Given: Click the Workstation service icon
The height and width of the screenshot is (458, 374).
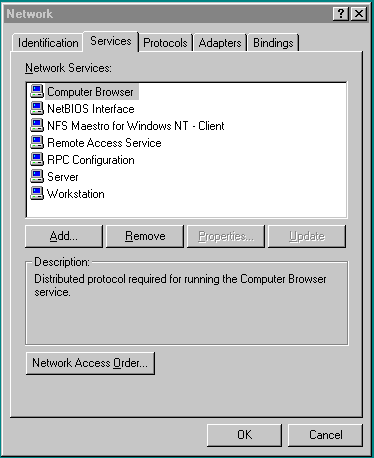Looking at the screenshot, I should point(37,193).
